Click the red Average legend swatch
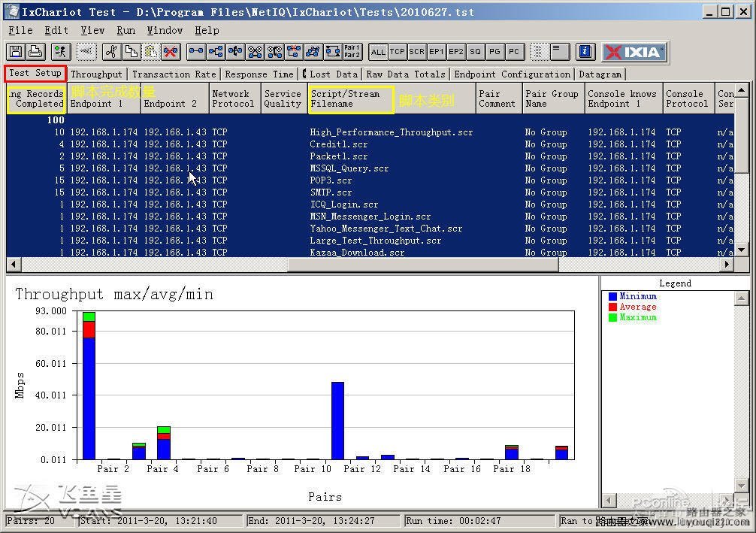Viewport: 756px width, 533px height. pos(612,307)
